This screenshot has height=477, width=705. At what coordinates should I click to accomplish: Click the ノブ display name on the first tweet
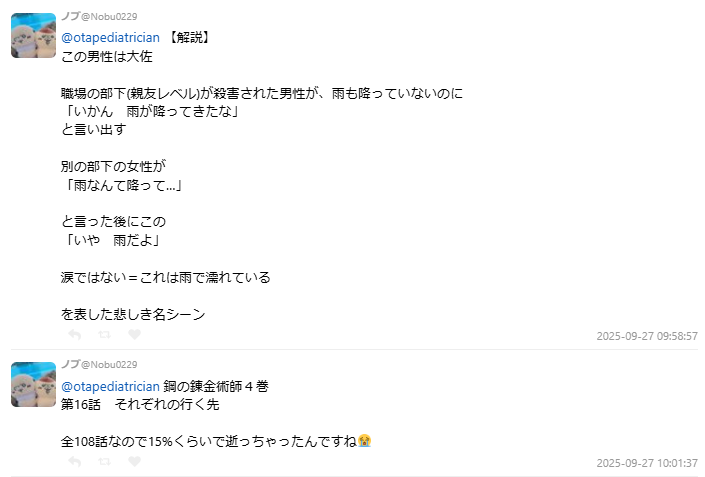[70, 16]
